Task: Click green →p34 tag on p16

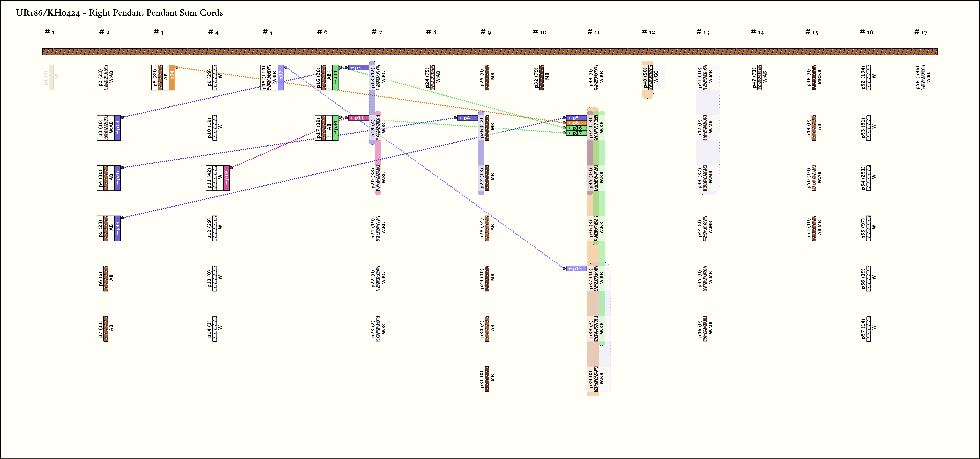Action: point(335,78)
